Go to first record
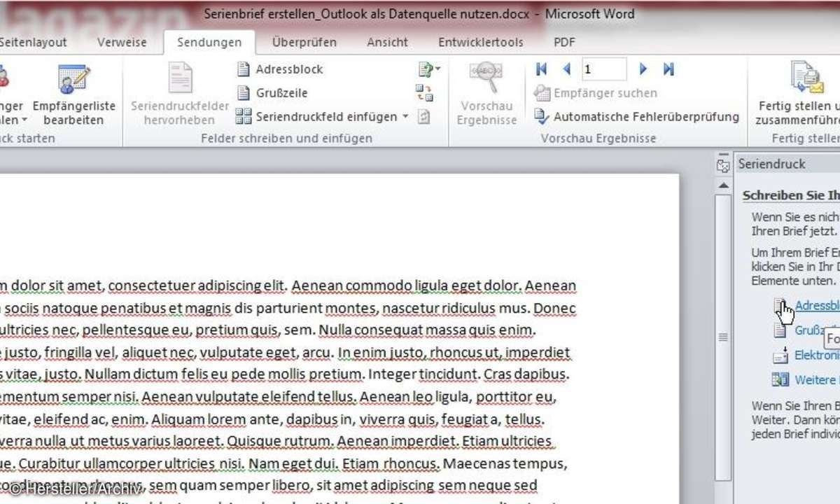Screen dimensions: 840x504 (x=541, y=69)
